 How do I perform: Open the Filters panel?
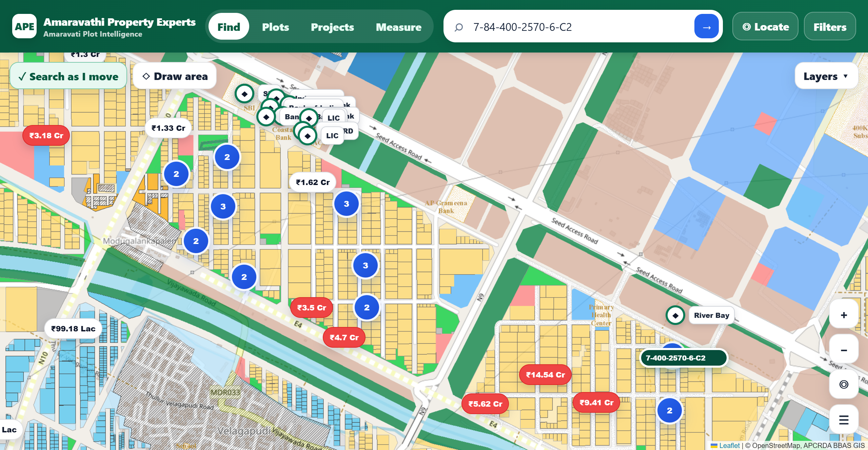(x=830, y=26)
